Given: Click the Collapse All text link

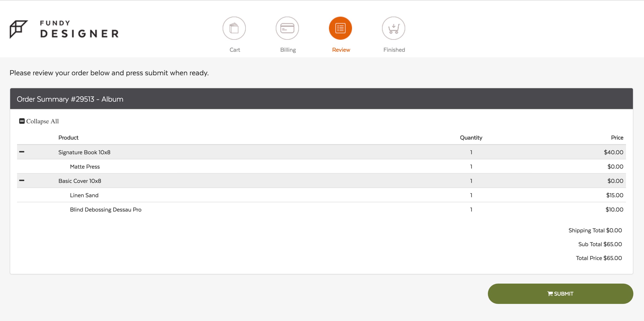Looking at the screenshot, I should [x=43, y=121].
